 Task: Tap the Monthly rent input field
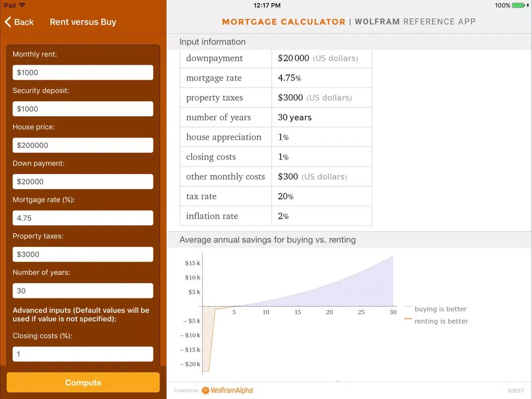83,73
